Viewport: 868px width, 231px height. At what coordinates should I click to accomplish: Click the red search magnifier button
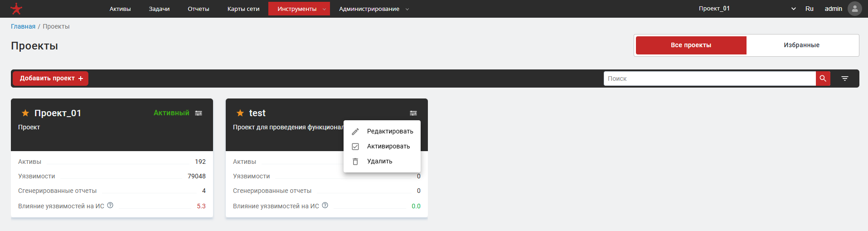coord(823,79)
